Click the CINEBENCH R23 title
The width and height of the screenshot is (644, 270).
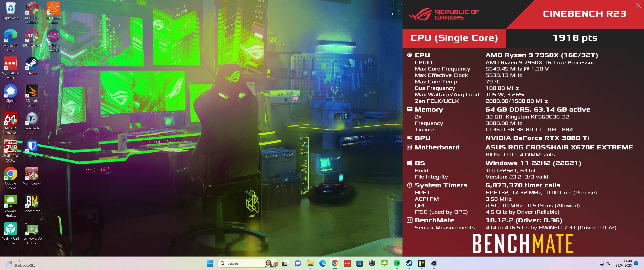(584, 14)
